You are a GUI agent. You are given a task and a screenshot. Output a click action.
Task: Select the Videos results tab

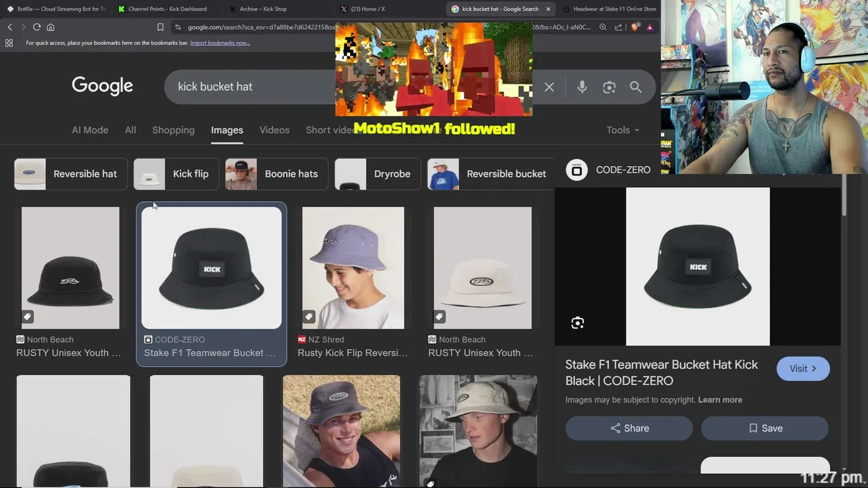click(275, 130)
